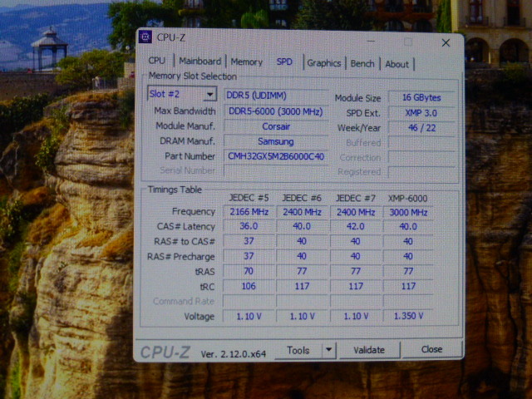
Task: Click the 36.0 CAS latency cell
Action: pos(249,226)
